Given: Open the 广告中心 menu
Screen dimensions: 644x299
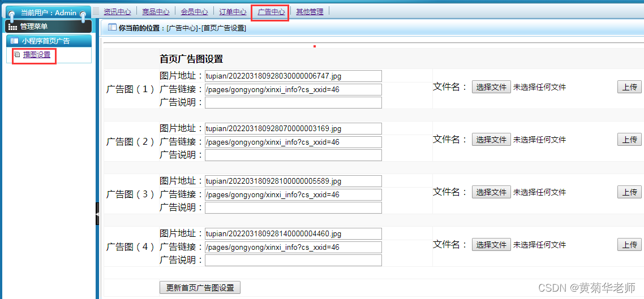Looking at the screenshot, I should tap(271, 12).
